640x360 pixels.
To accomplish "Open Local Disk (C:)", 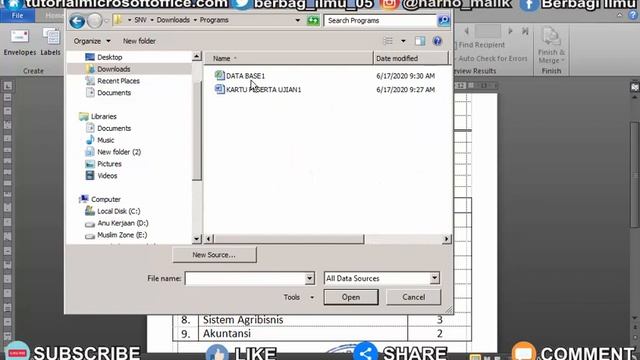I will tap(112, 211).
